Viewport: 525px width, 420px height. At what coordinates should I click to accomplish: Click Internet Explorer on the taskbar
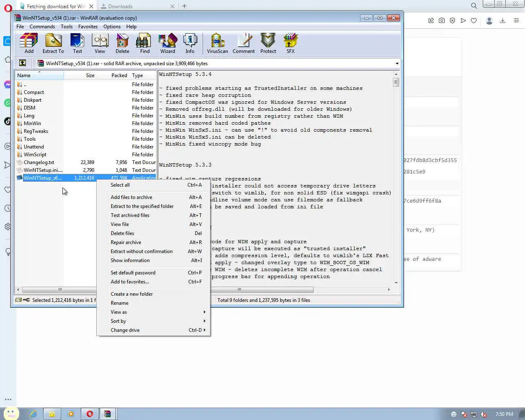[x=33, y=414]
